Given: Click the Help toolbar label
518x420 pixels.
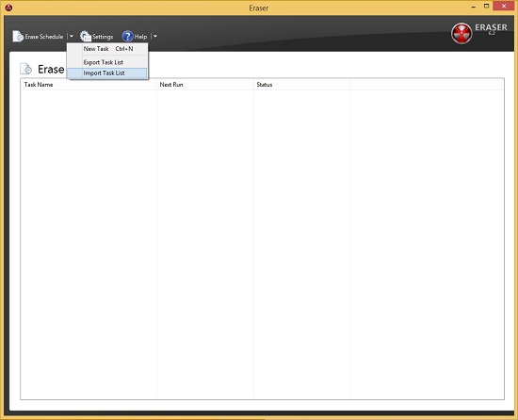Looking at the screenshot, I should pyautogui.click(x=140, y=37).
